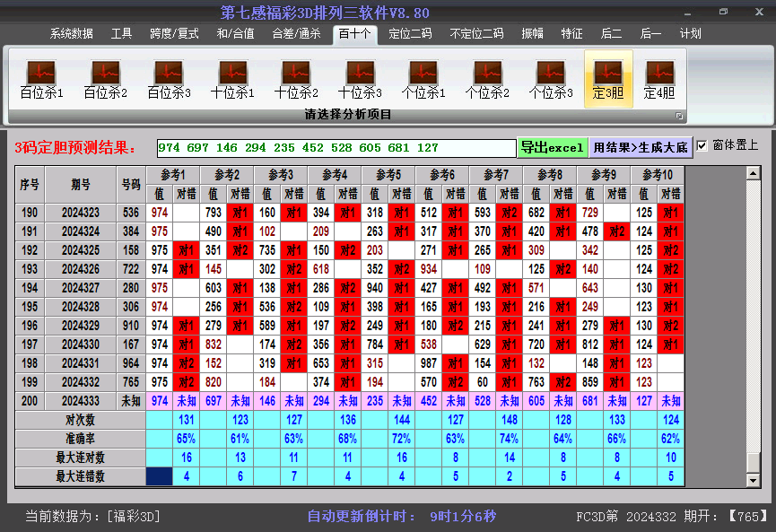Viewport: 776px width, 532px height.
Task: Open the 百位杀3 analysis item
Action: [169, 79]
